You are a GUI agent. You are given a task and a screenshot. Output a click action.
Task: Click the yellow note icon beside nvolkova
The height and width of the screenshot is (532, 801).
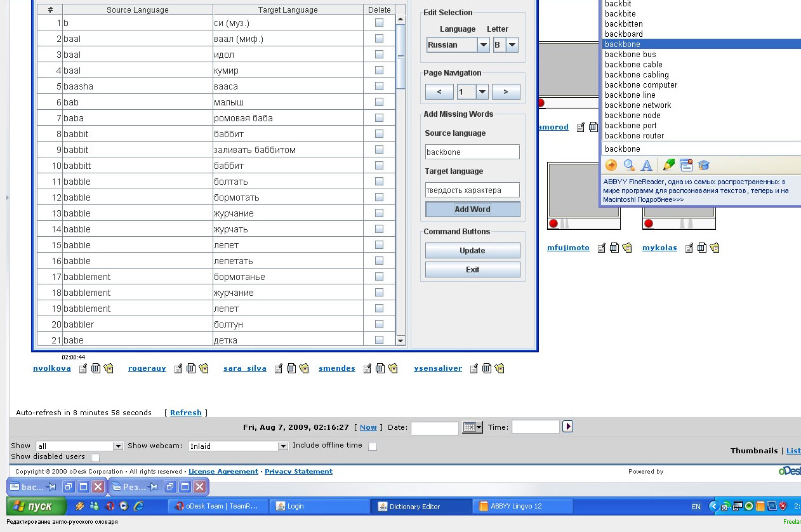point(109,368)
